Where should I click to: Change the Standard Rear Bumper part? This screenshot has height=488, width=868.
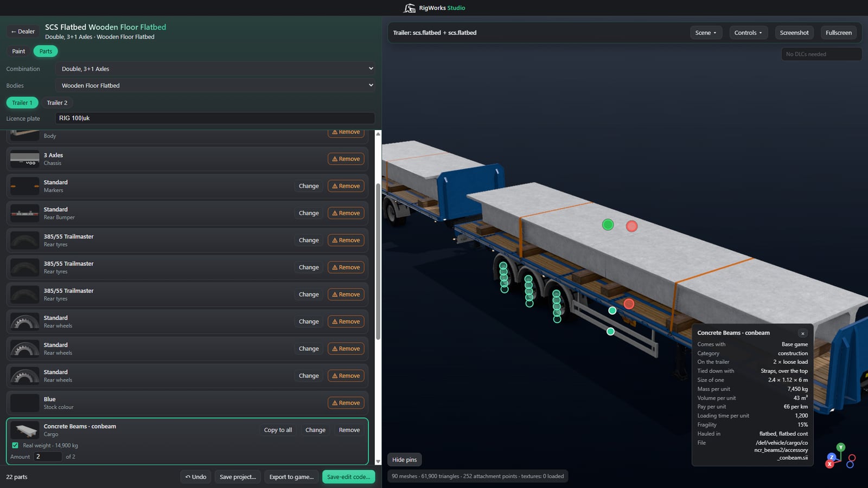tap(309, 213)
